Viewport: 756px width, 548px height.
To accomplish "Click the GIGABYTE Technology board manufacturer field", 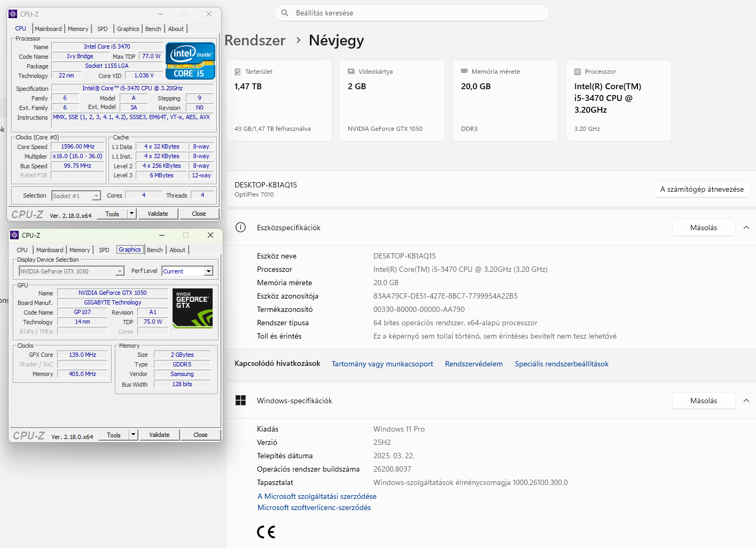I will coord(113,302).
